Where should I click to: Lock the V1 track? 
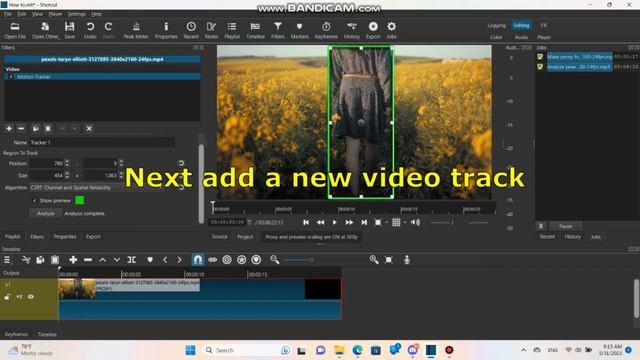pyautogui.click(x=7, y=297)
